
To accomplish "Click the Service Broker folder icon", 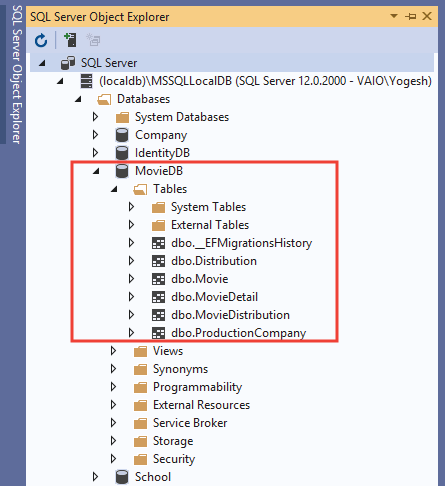I will 140,423.
